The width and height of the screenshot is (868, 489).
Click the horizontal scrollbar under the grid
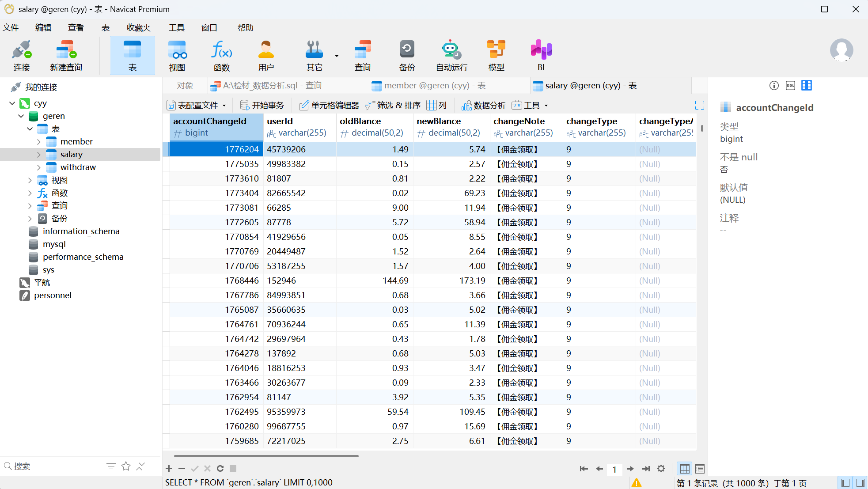[x=266, y=456]
